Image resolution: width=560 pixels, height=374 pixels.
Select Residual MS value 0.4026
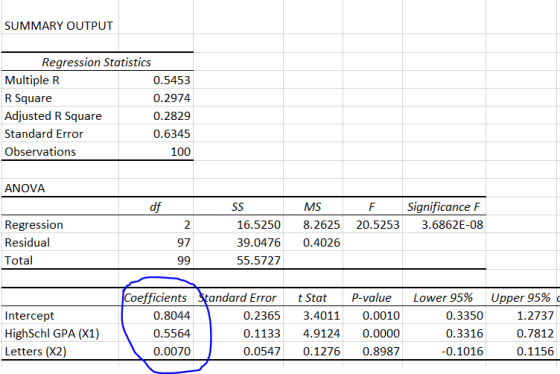pos(321,243)
